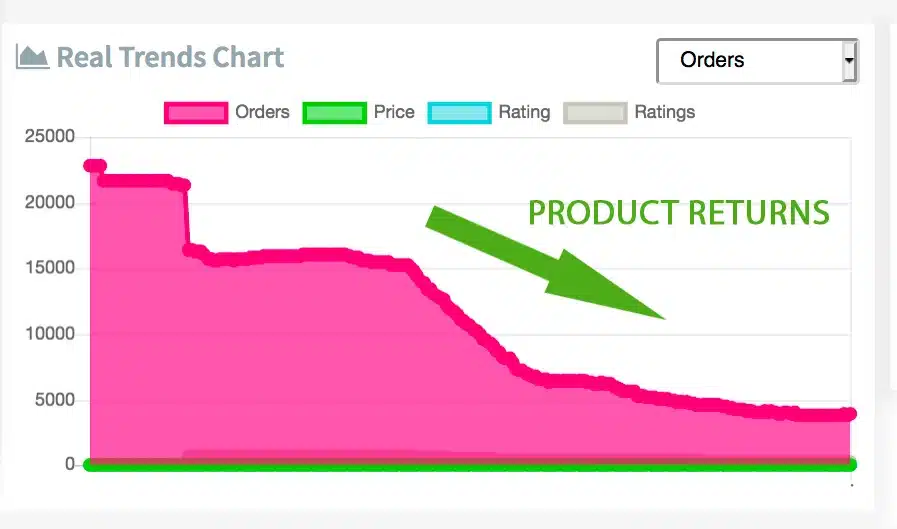Click the last data point on the Orders line
The height and width of the screenshot is (529, 897).
coord(850,414)
